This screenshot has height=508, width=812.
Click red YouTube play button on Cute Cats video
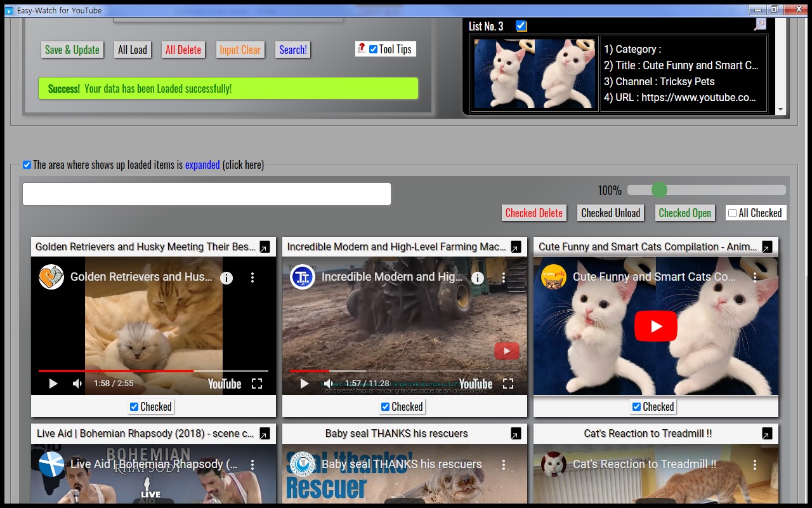click(656, 326)
